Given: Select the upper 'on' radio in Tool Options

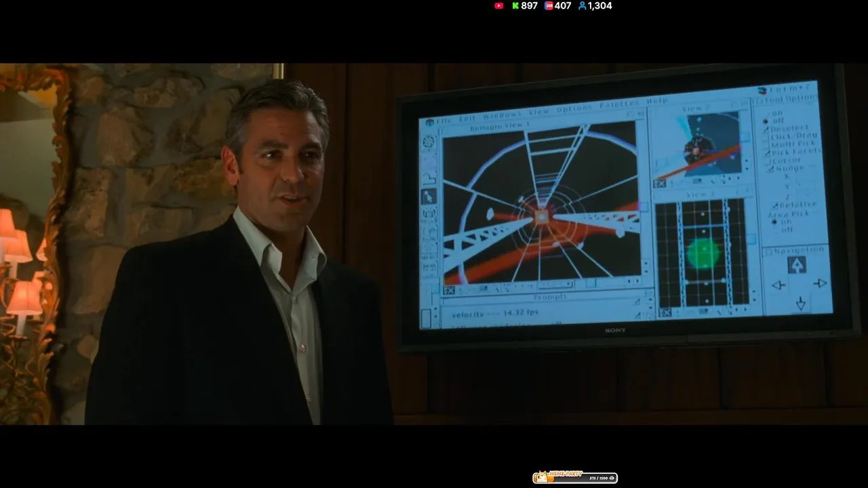Looking at the screenshot, I should [767, 114].
